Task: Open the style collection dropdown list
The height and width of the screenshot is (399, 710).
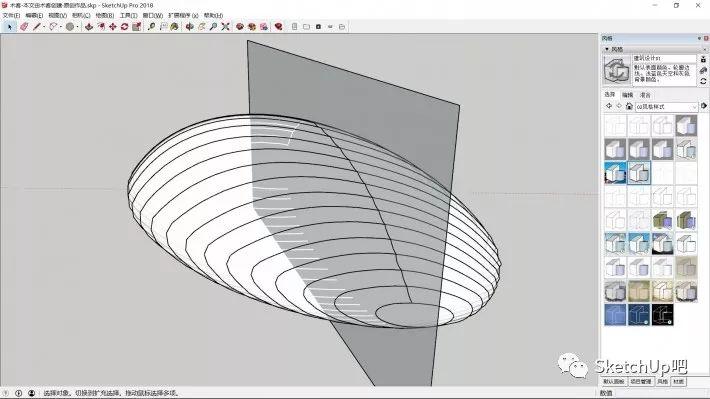Action: point(694,106)
